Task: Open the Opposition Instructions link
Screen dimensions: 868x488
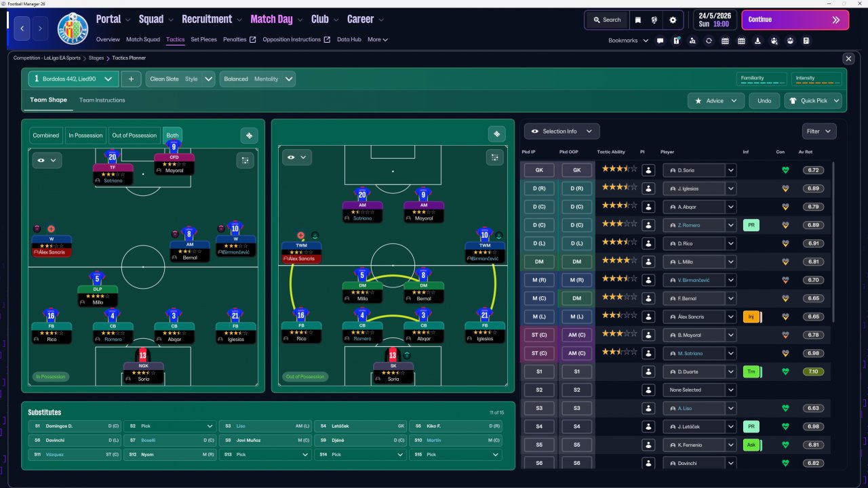Action: 296,39
